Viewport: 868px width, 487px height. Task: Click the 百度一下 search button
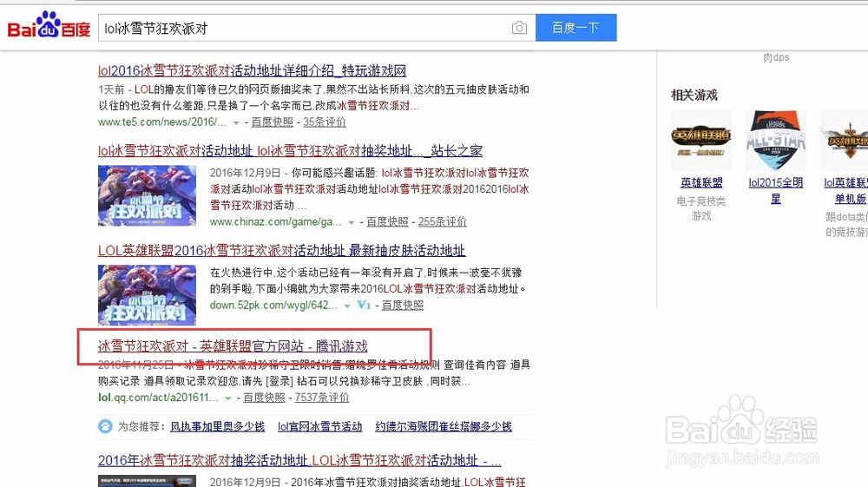pos(575,28)
